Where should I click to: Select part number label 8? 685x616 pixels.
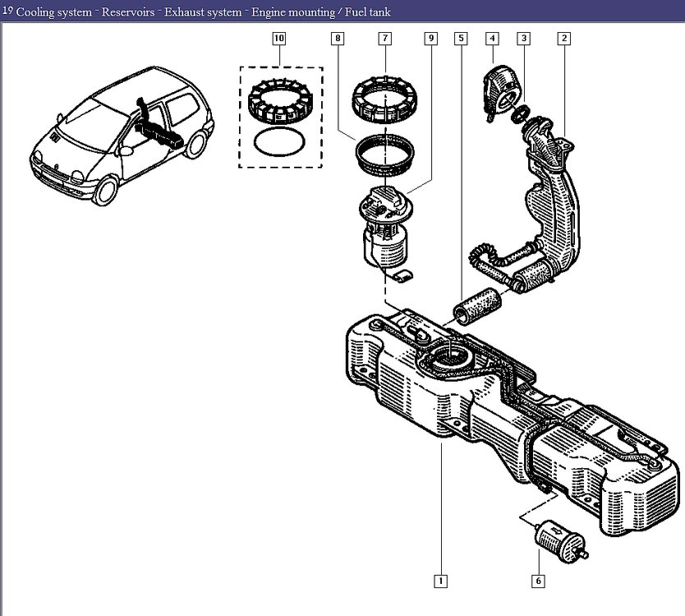338,39
